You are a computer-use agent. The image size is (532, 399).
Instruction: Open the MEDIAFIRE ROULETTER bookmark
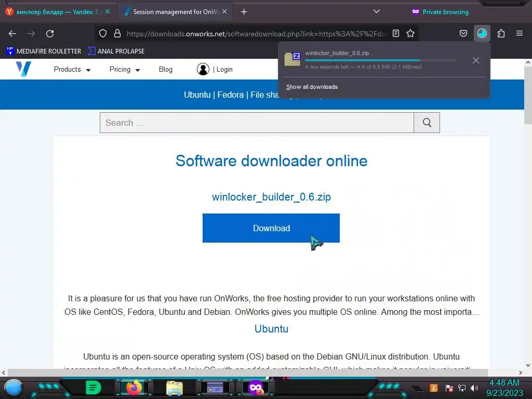pyautogui.click(x=44, y=51)
